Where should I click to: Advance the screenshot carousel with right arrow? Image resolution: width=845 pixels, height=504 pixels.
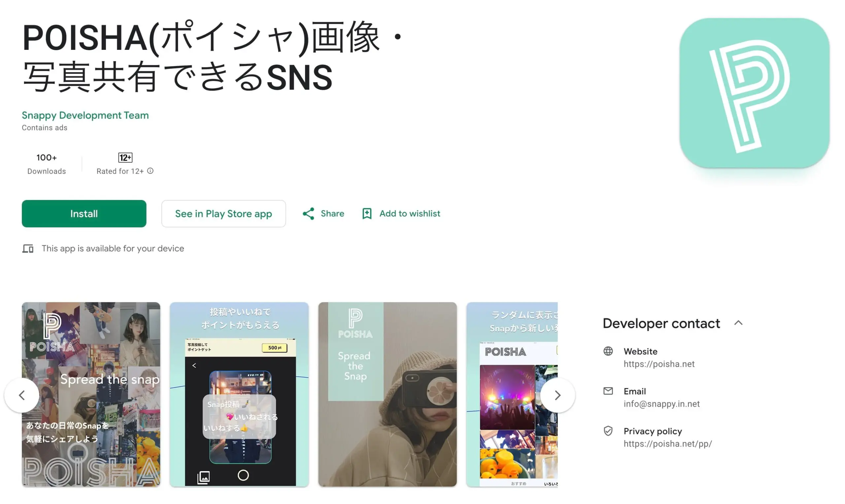[557, 395]
